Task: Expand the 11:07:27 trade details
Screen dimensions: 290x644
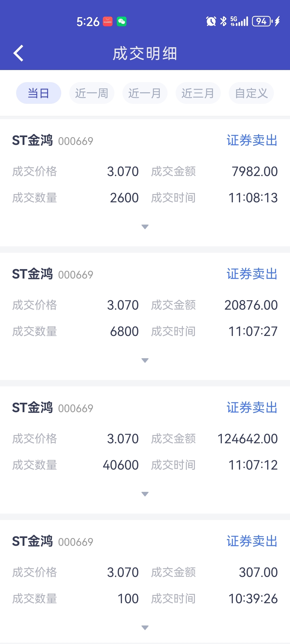Action: pos(145,360)
